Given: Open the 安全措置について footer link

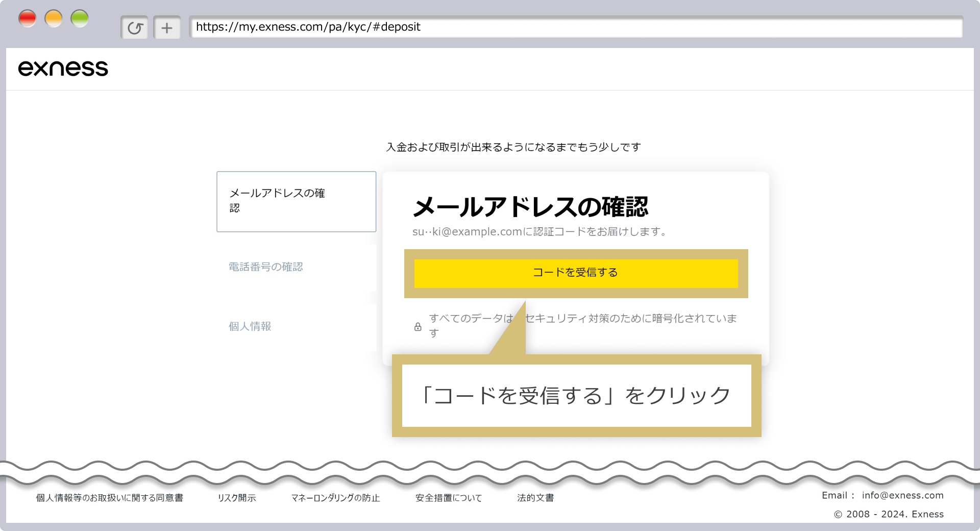Looking at the screenshot, I should pos(449,498).
